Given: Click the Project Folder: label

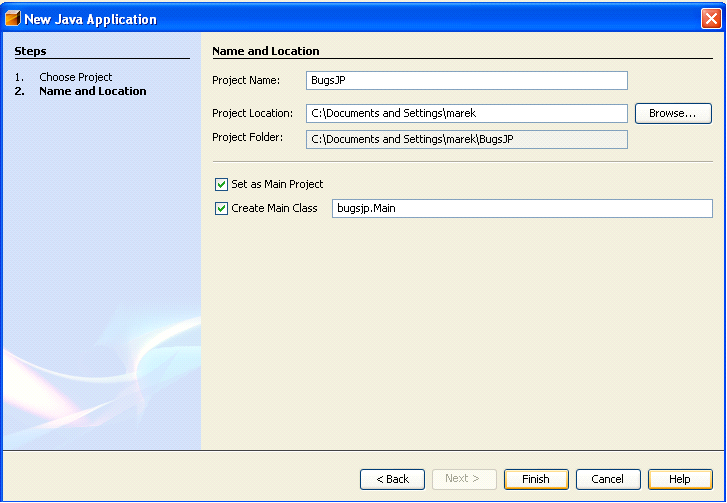Looking at the screenshot, I should click(248, 138).
